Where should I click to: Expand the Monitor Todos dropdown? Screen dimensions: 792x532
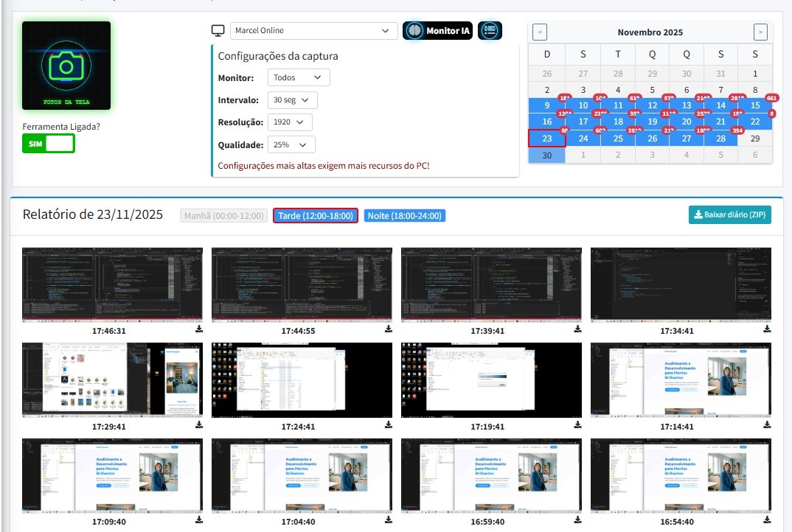click(298, 77)
